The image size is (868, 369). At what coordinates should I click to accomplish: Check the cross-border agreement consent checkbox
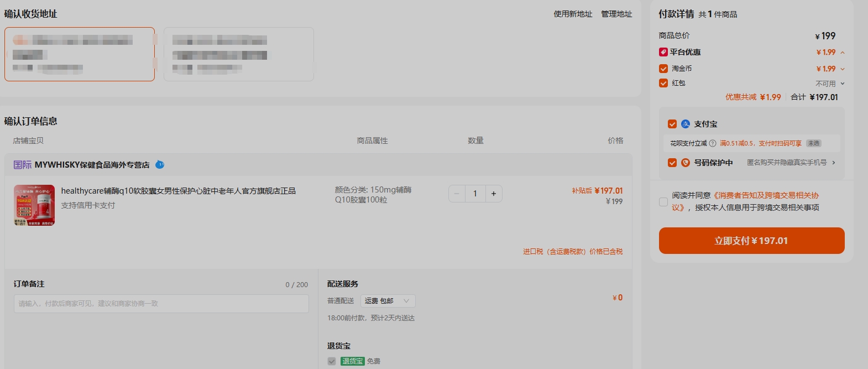coord(663,202)
